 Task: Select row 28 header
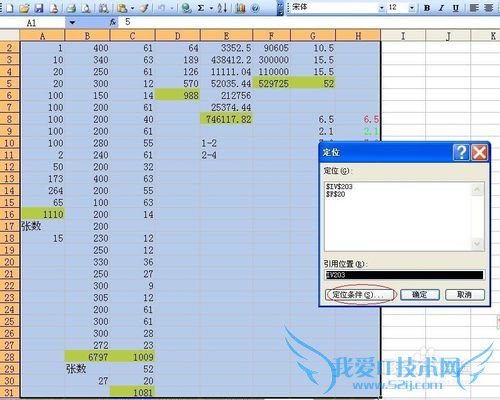coord(10,357)
